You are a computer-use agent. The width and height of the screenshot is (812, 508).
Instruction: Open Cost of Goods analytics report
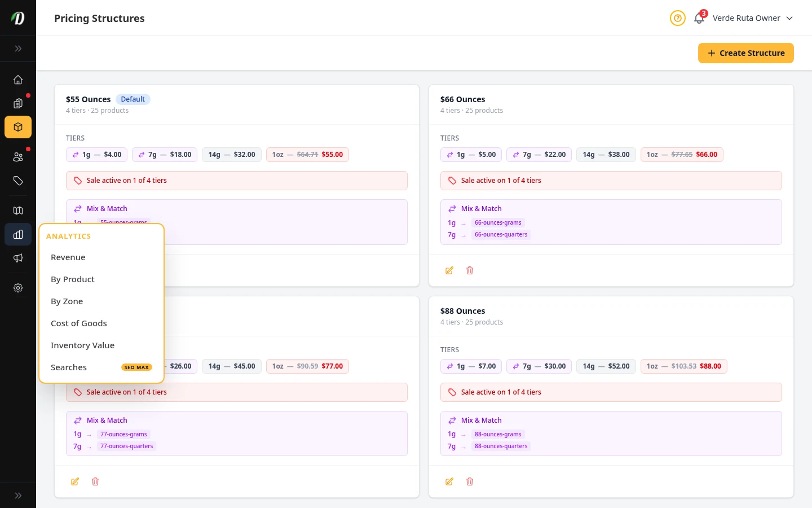[x=79, y=323]
